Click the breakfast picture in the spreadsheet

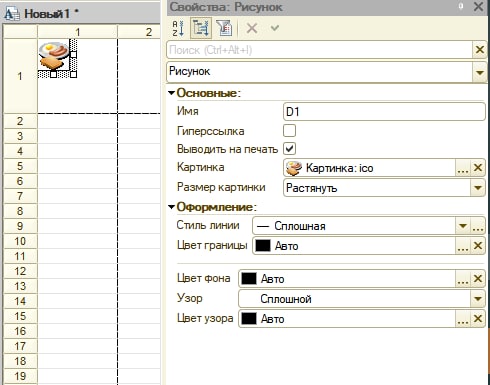point(54,55)
